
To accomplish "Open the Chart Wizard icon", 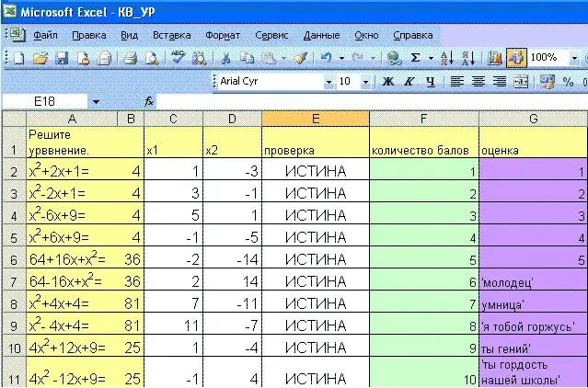I will [x=496, y=58].
